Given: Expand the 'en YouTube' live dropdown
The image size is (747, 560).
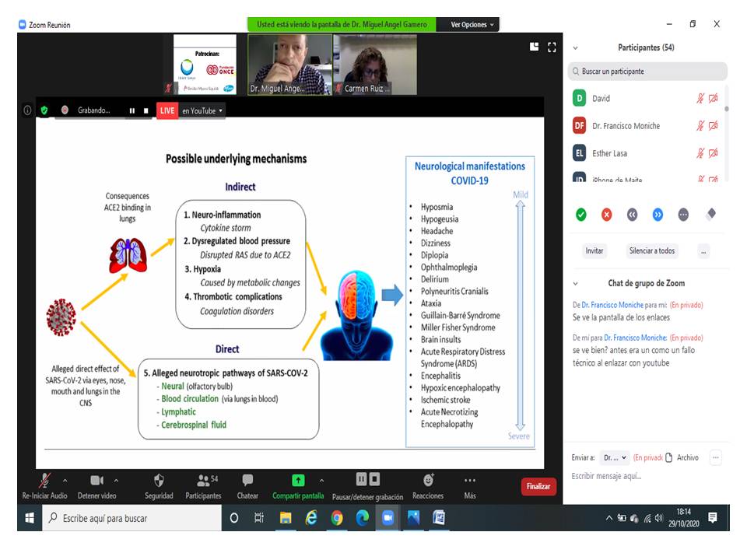Looking at the screenshot, I should pyautogui.click(x=202, y=110).
